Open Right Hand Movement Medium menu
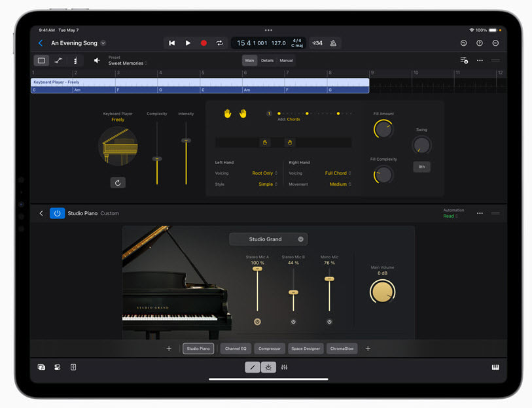This screenshot has height=408, width=532. tap(340, 184)
